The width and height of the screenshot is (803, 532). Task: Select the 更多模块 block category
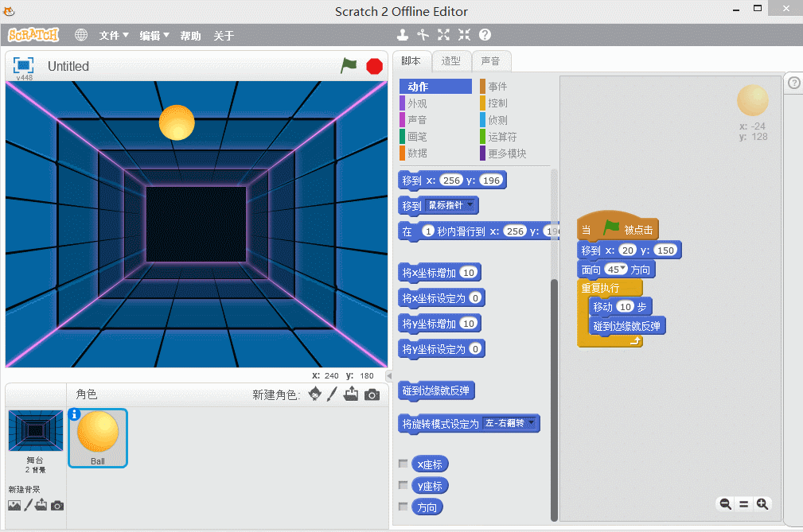pyautogui.click(x=515, y=153)
